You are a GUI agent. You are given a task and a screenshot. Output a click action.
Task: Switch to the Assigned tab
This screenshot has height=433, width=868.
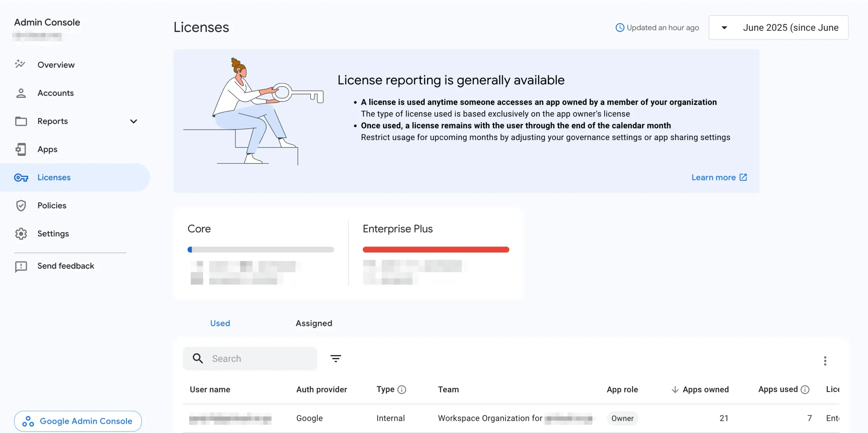tap(314, 323)
